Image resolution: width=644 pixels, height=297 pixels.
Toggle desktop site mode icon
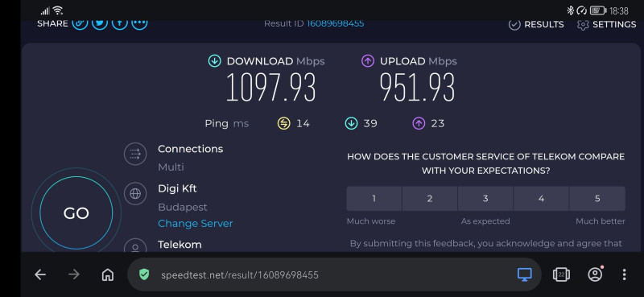click(x=525, y=274)
